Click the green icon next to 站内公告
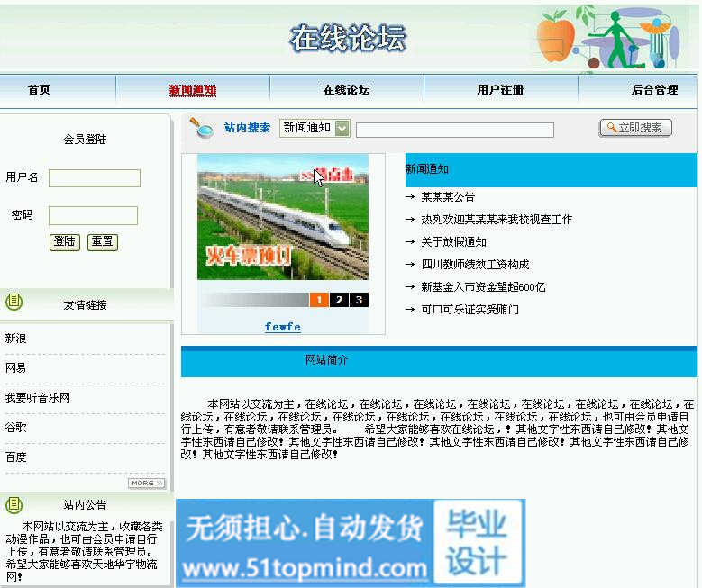 click(x=14, y=503)
